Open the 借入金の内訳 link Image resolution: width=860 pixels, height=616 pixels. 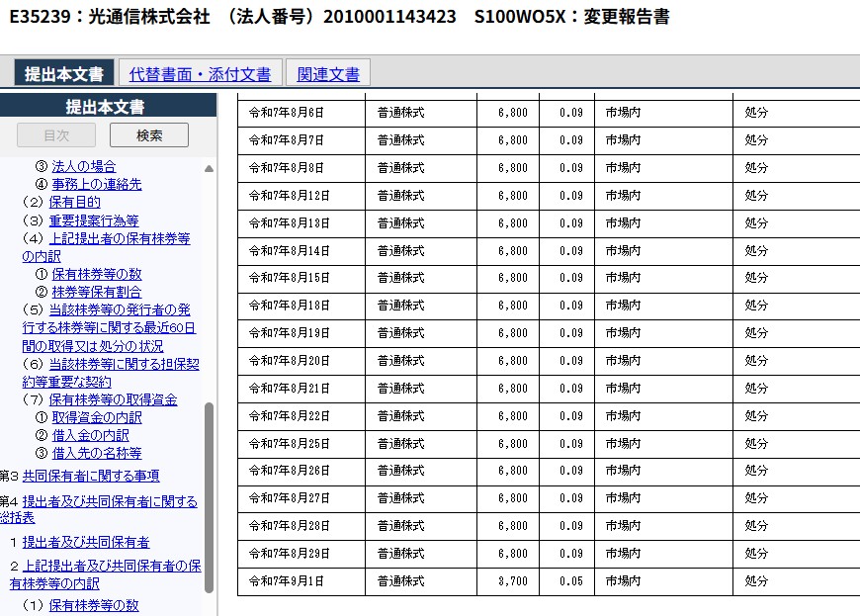pyautogui.click(x=91, y=435)
